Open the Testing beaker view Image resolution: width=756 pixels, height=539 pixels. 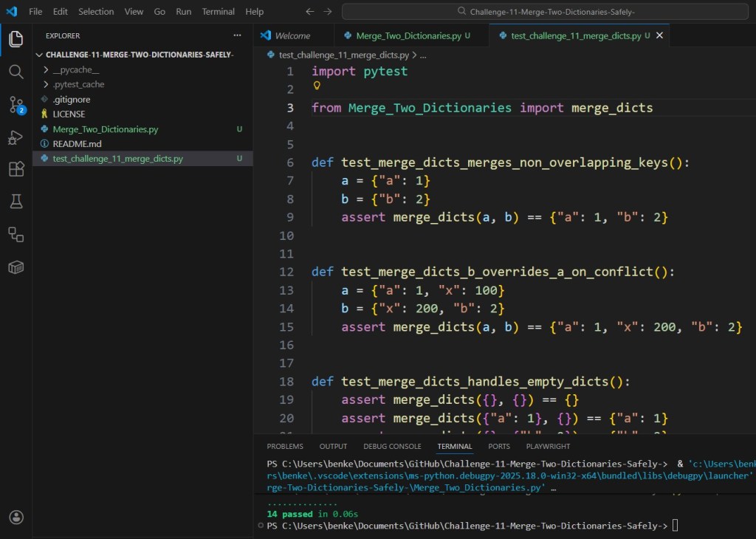16,201
